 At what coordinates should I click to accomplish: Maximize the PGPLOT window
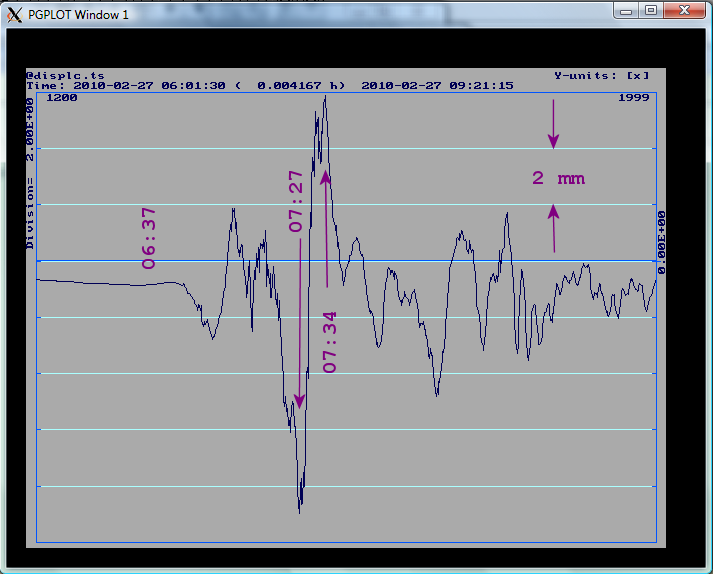651,11
